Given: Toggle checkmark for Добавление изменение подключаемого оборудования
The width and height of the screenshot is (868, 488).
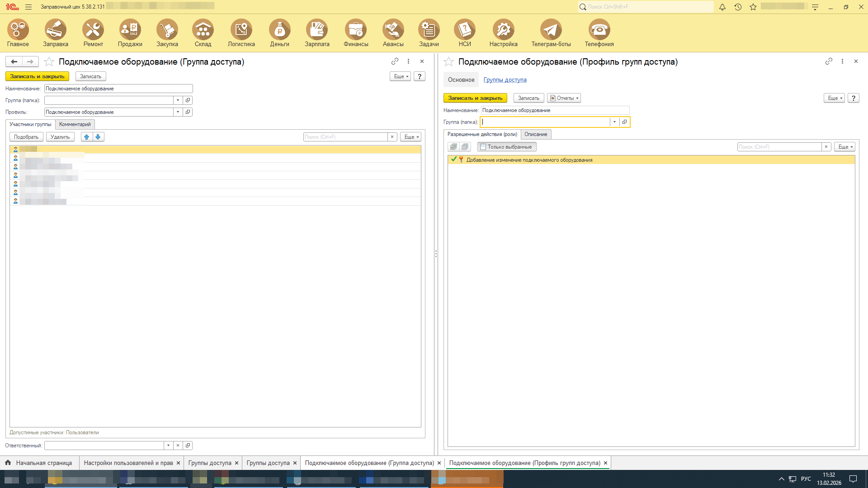Looking at the screenshot, I should (453, 160).
